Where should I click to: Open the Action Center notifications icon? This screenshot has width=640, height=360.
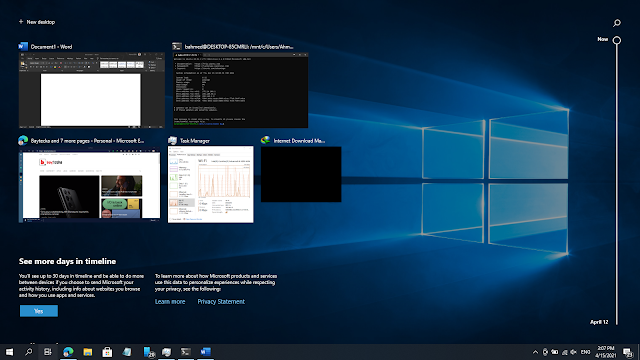(x=628, y=352)
